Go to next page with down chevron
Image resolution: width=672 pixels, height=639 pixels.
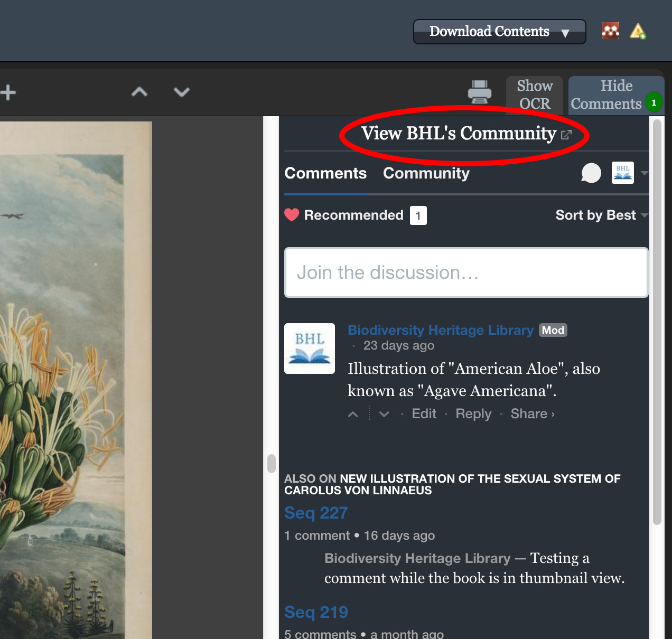coord(181,92)
